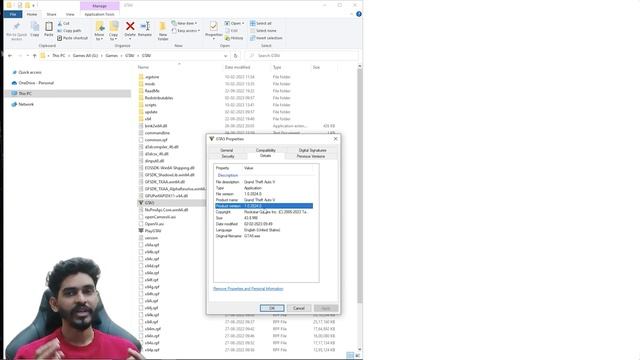Open the General tab in Properties dialog
This screenshot has height=360, width=640.
[x=227, y=150]
